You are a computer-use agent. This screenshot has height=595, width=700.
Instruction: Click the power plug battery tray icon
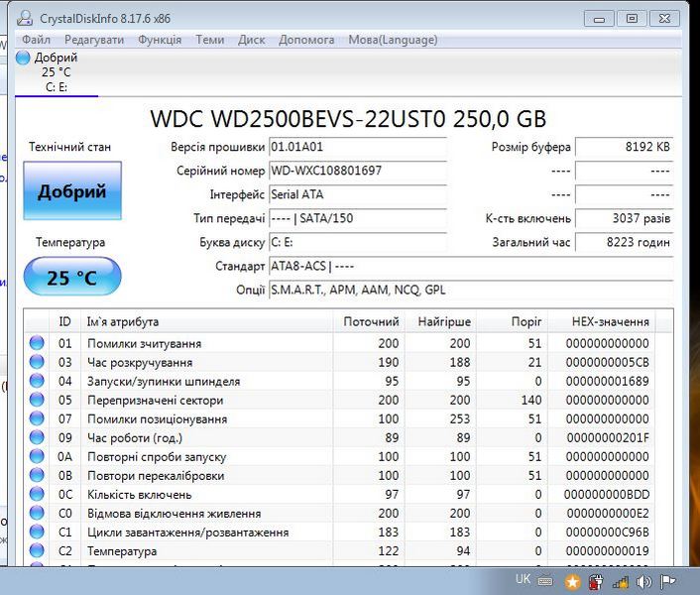[597, 582]
